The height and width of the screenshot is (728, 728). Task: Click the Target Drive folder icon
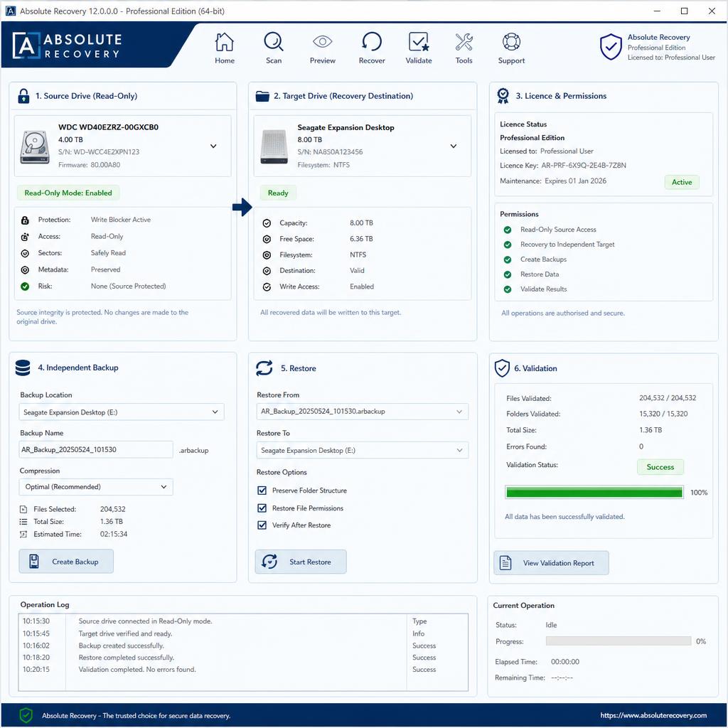[262, 96]
